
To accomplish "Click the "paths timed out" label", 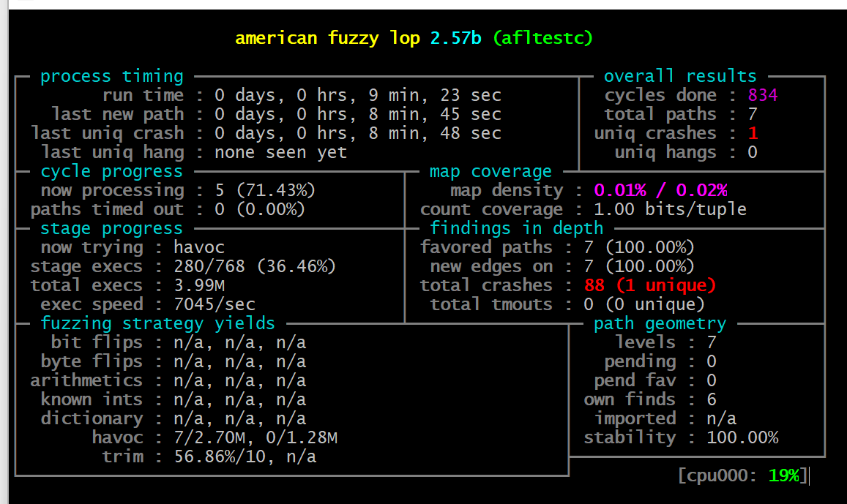I will click(x=108, y=209).
